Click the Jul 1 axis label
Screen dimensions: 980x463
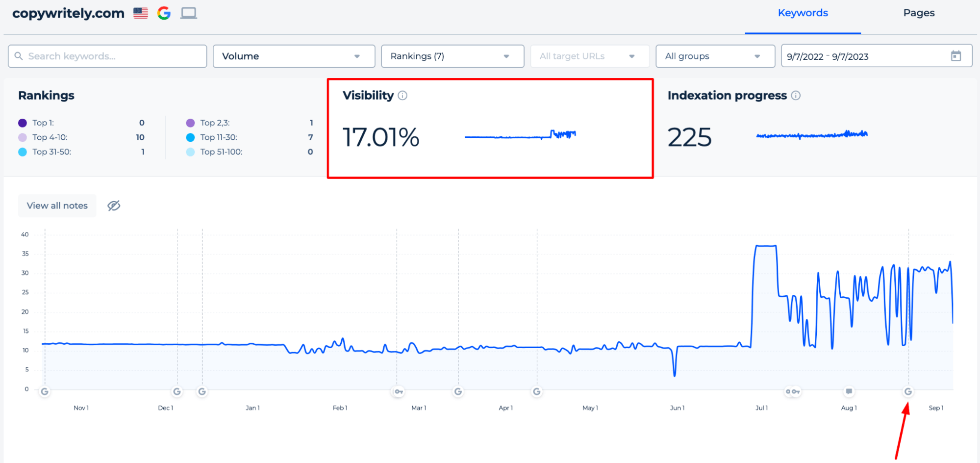(761, 408)
